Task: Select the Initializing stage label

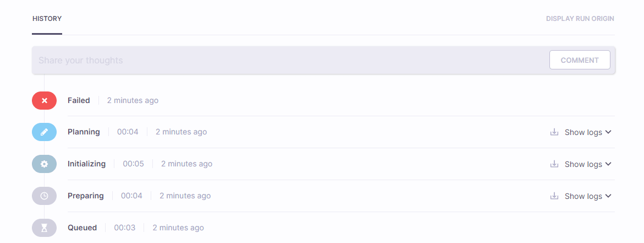Action: coord(87,164)
